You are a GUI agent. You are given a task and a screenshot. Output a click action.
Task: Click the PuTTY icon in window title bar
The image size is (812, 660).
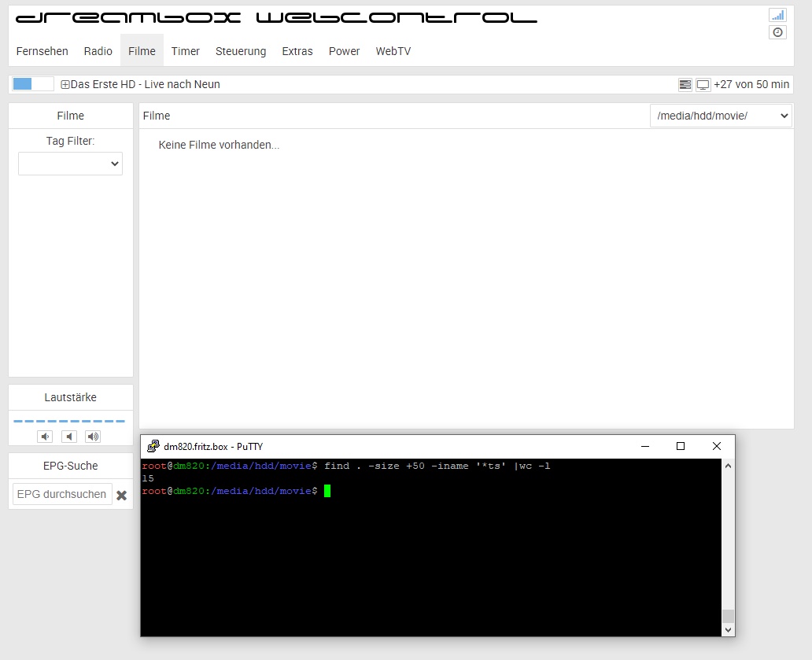(153, 447)
